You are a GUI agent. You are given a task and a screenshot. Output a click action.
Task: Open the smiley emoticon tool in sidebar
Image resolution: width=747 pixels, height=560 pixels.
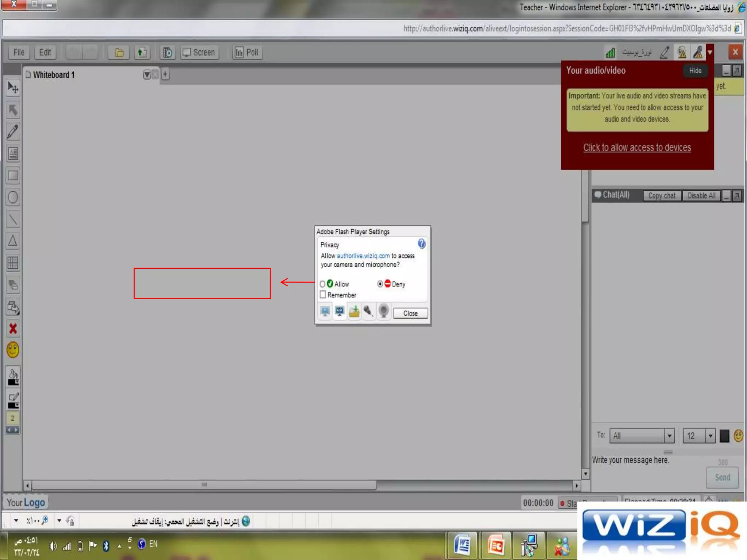13,350
